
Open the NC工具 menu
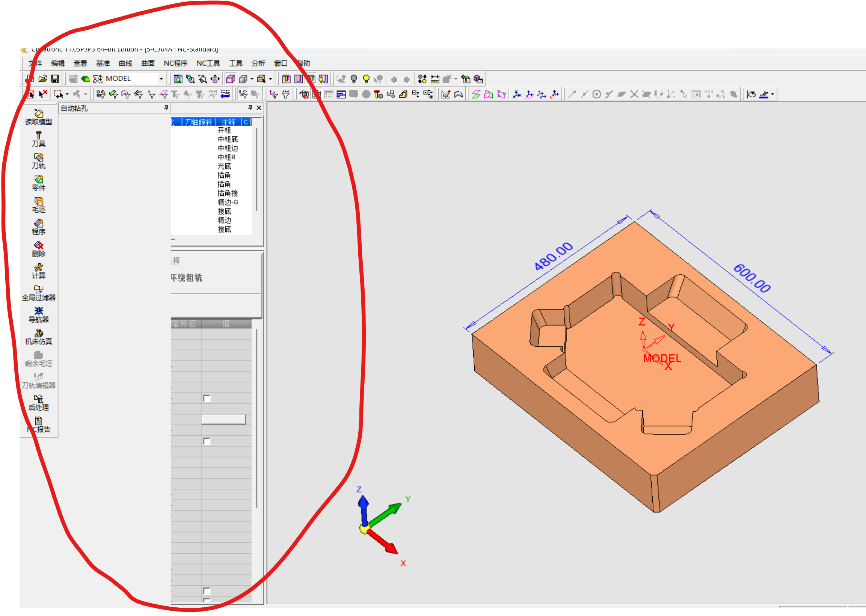(208, 63)
